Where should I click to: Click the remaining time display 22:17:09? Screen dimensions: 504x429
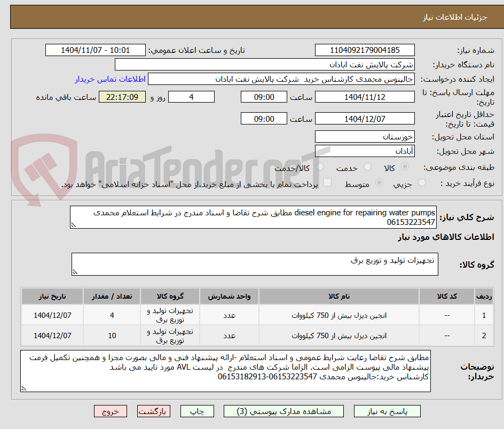pos(122,97)
